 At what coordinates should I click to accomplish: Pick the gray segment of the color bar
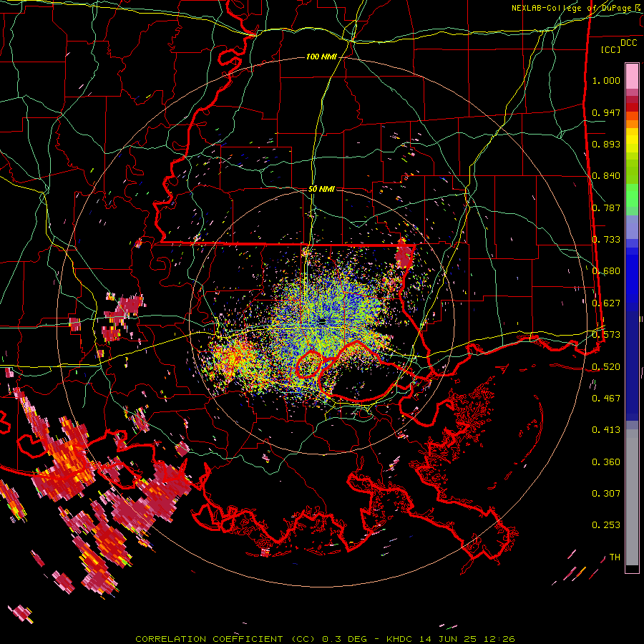pos(632,497)
